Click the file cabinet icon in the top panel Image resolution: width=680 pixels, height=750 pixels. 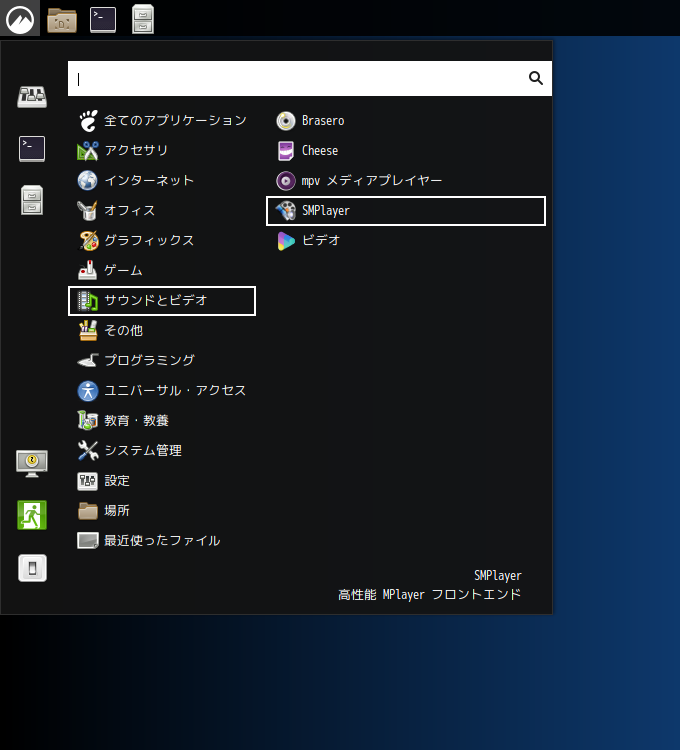[x=143, y=19]
